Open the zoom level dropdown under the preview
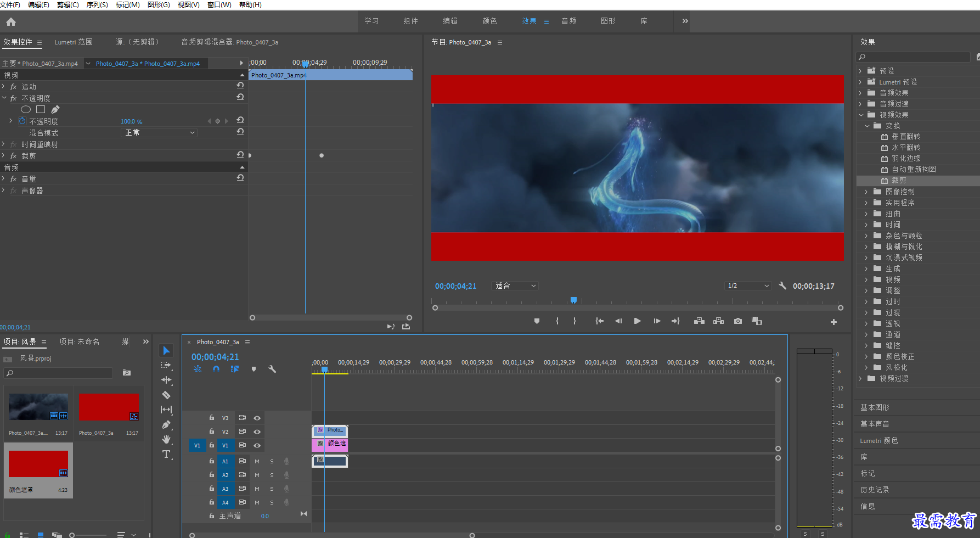Viewport: 980px width, 538px height. coord(515,285)
